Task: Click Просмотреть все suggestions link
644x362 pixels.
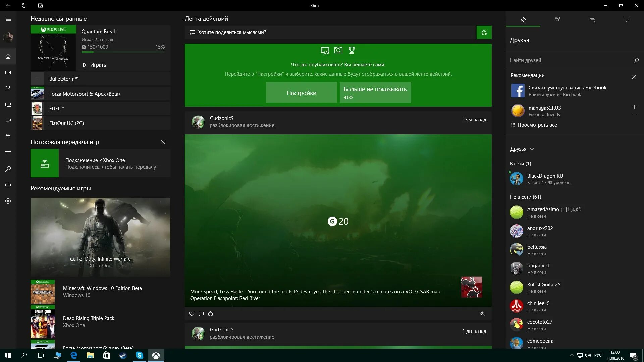Action: tap(533, 125)
